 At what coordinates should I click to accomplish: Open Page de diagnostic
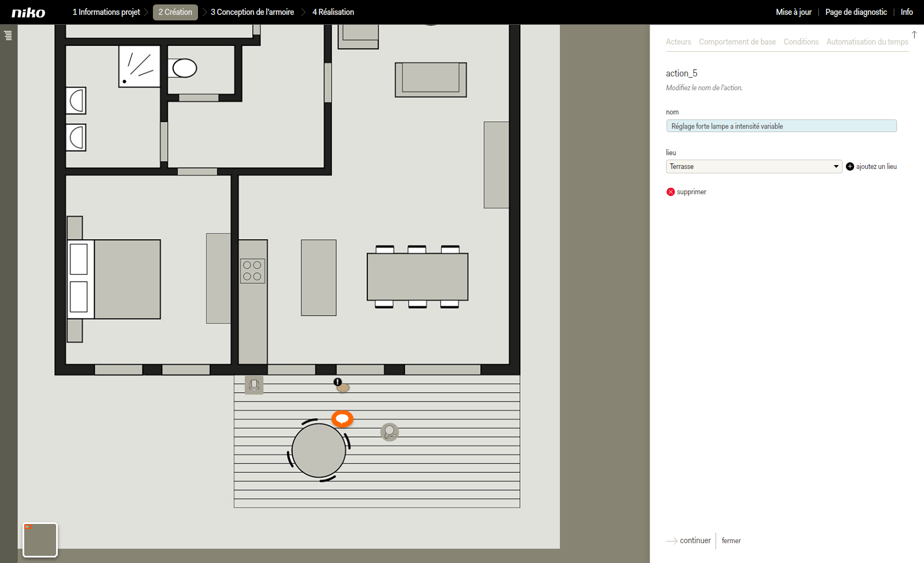(856, 12)
